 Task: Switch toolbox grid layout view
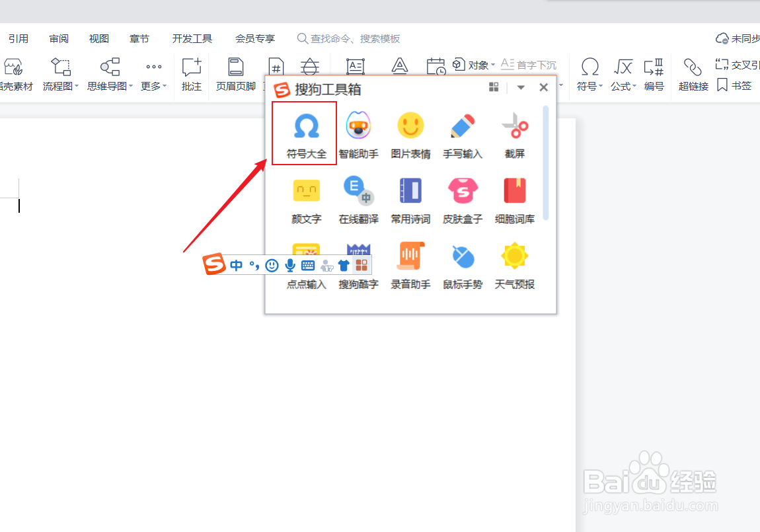494,87
